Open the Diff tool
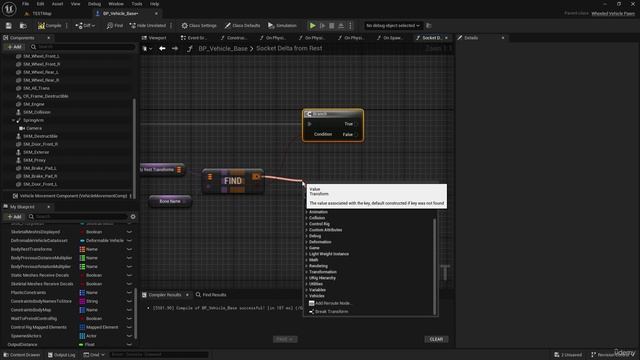Viewport: 640px width, 360px height. pos(85,26)
